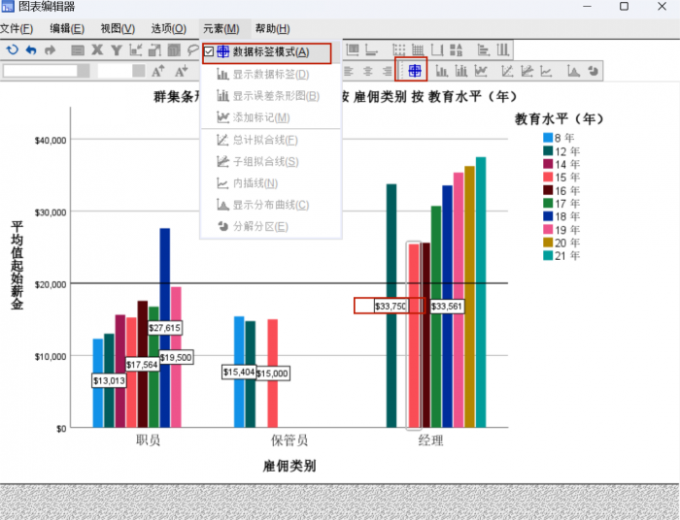Choose 添加标记(M) menu entry

(x=271, y=118)
